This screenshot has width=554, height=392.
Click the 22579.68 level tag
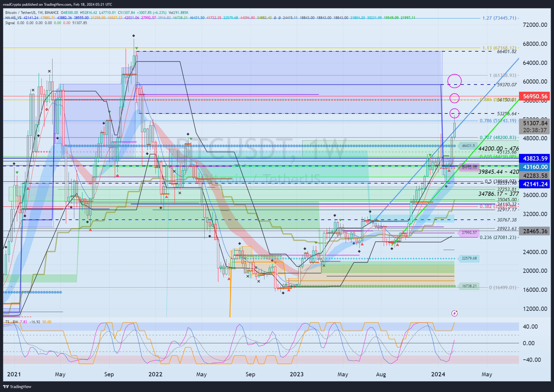pyautogui.click(x=469, y=258)
